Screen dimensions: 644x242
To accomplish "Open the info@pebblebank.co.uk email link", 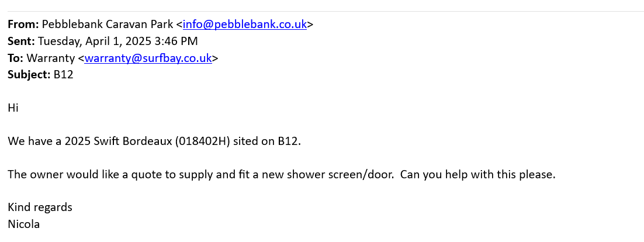I will coord(244,25).
